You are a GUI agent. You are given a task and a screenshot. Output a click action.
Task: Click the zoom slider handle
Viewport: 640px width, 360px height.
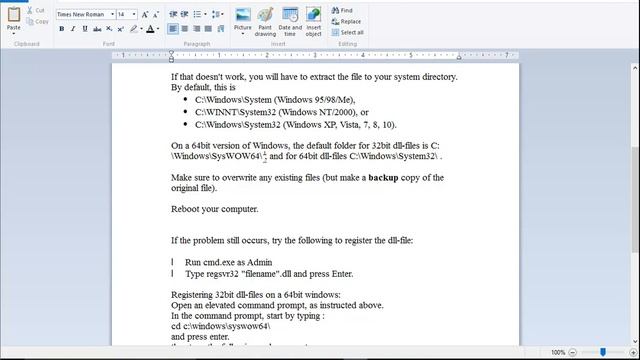(x=603, y=352)
